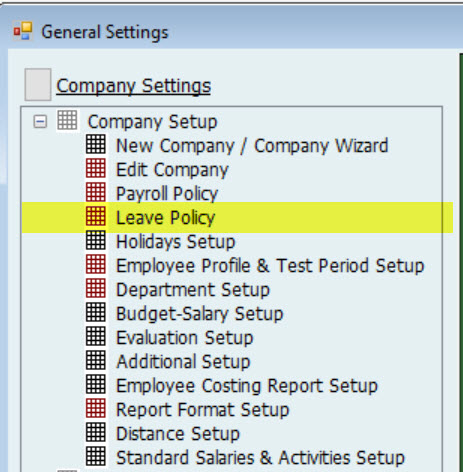The width and height of the screenshot is (463, 472).
Task: Click the grid icon beside Holidays Setup
Action: point(96,240)
